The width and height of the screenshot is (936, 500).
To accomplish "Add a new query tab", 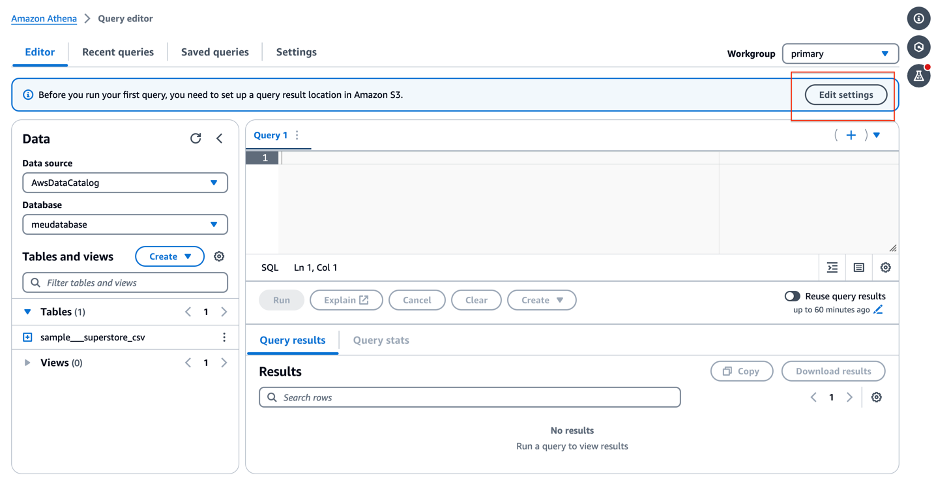I will pyautogui.click(x=851, y=135).
